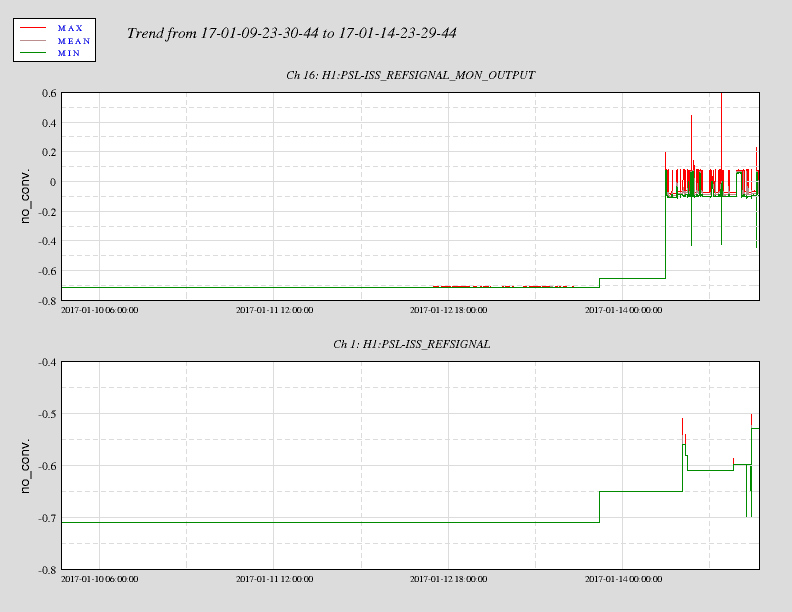Click top plot 2017-01-14 00:00:00 x-axis label
The width and height of the screenshot is (792, 612).
pyautogui.click(x=623, y=310)
